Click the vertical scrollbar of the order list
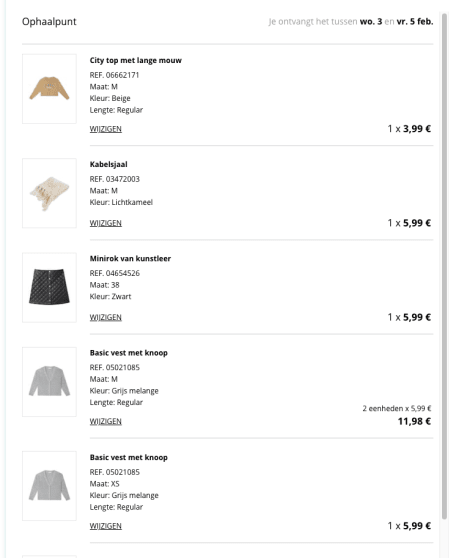Screen dimensions: 475x558 click(444, 266)
